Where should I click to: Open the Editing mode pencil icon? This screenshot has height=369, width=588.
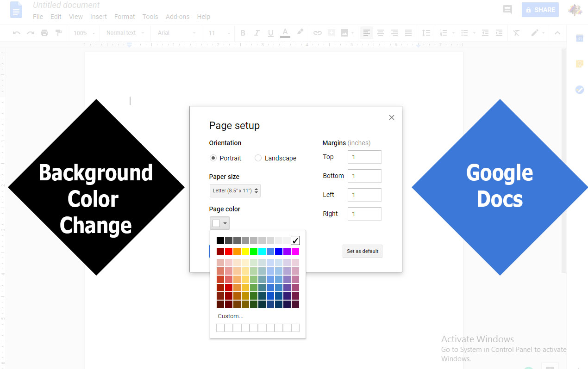pos(535,33)
